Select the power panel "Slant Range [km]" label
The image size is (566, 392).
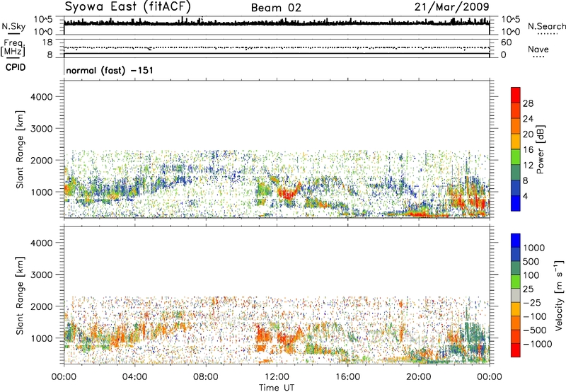(20, 149)
